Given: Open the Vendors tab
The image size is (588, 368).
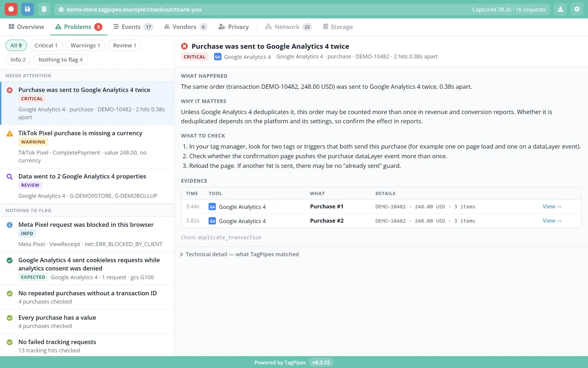Looking at the screenshot, I should (x=186, y=27).
